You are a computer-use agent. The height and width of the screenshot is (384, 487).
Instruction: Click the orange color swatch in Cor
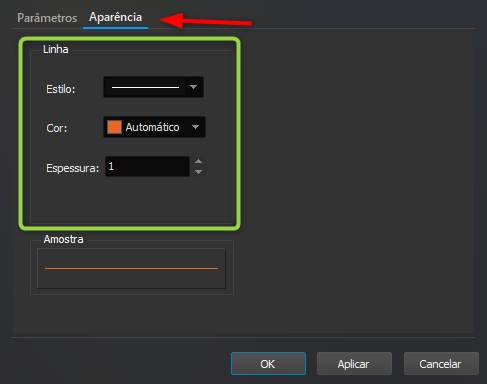(114, 127)
